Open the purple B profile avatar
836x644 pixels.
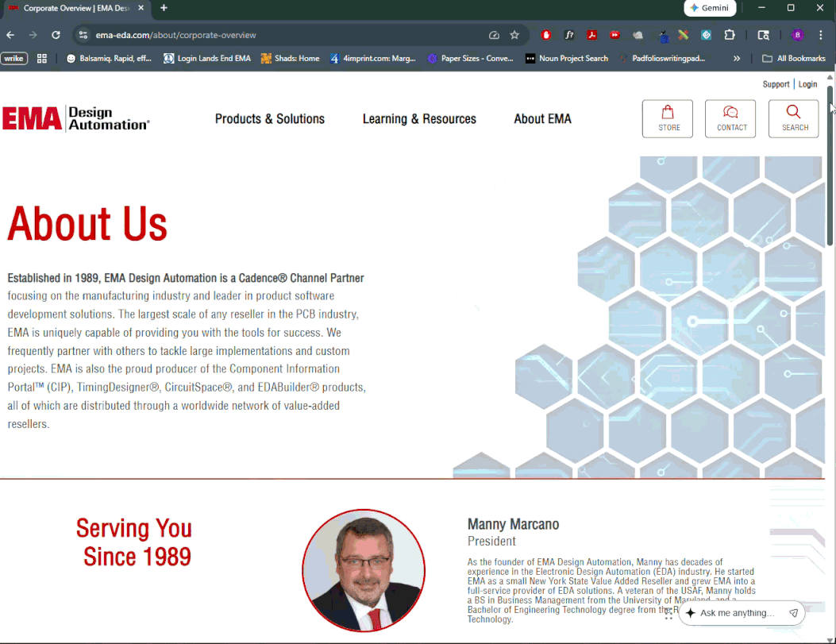tap(798, 35)
